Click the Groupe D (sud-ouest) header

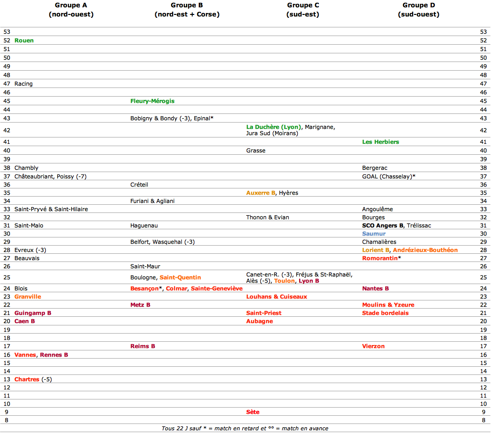(418, 10)
